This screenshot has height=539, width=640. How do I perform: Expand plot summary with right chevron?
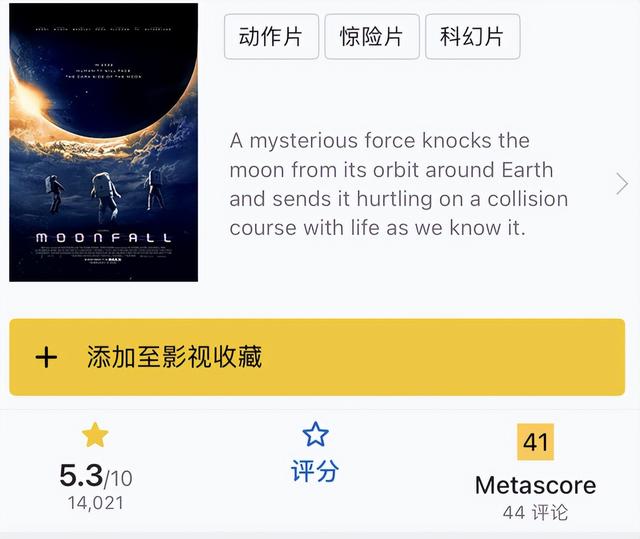pyautogui.click(x=622, y=184)
